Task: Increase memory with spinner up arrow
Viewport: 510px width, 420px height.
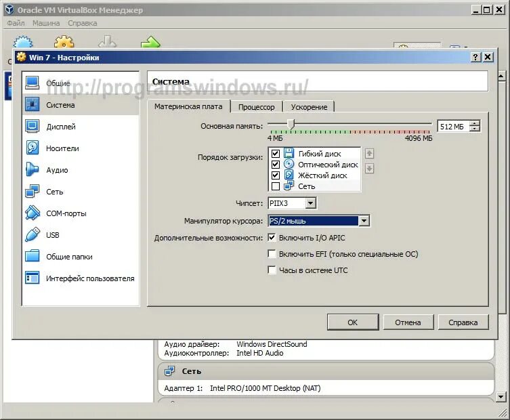Action: tap(475, 123)
